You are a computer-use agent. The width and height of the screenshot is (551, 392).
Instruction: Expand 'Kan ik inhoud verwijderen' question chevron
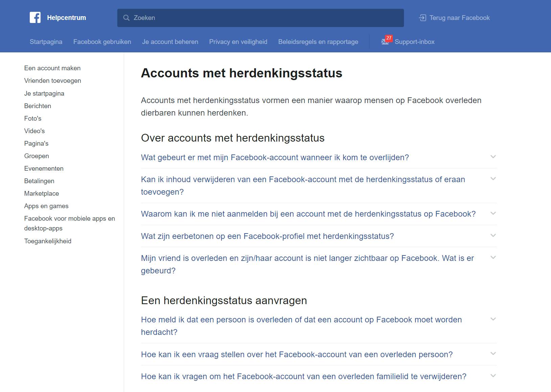[493, 179]
